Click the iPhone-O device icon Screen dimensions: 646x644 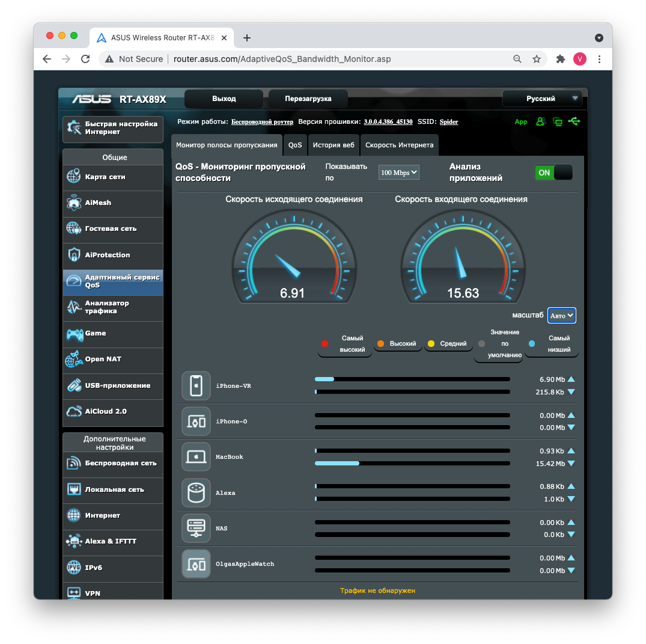pyautogui.click(x=196, y=422)
